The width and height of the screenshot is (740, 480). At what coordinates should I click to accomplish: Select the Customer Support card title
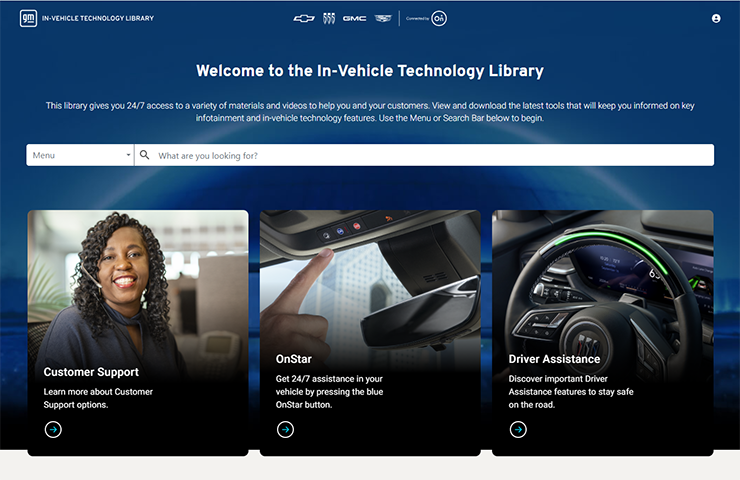[x=91, y=372]
